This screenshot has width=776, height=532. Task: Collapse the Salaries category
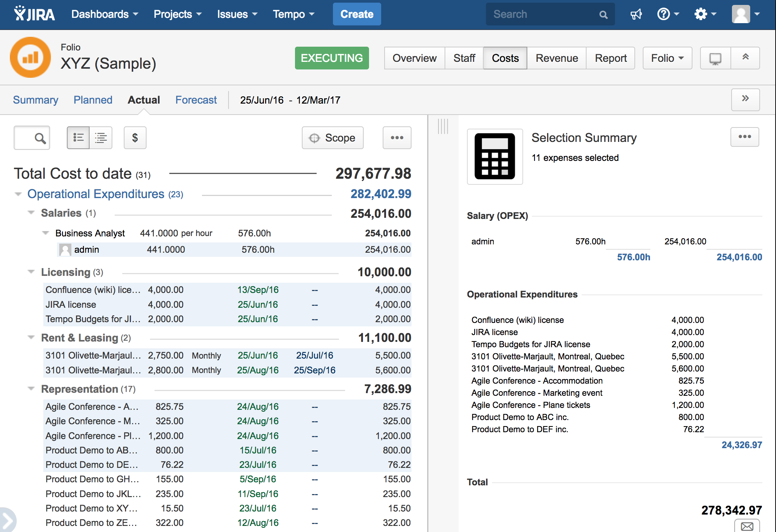pyautogui.click(x=31, y=213)
